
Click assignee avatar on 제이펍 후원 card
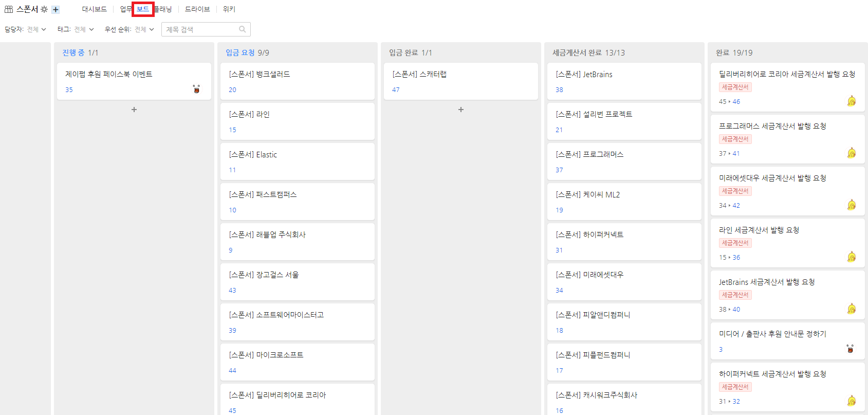(x=196, y=89)
